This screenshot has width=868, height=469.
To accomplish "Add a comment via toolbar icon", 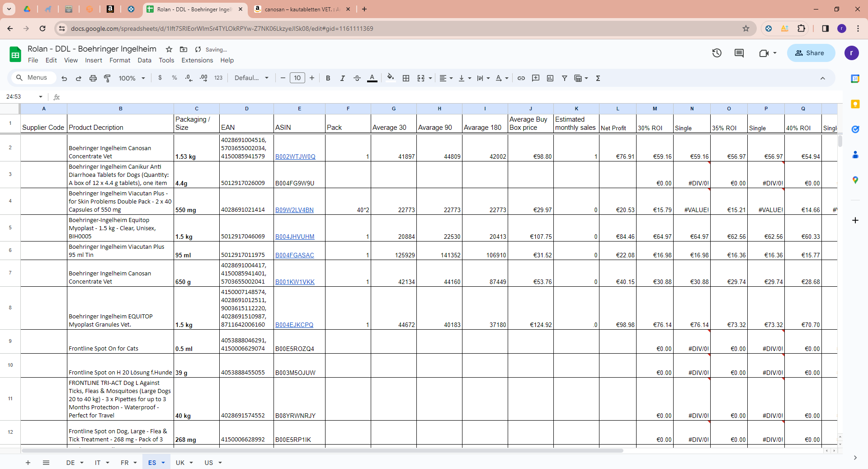I will pyautogui.click(x=536, y=78).
